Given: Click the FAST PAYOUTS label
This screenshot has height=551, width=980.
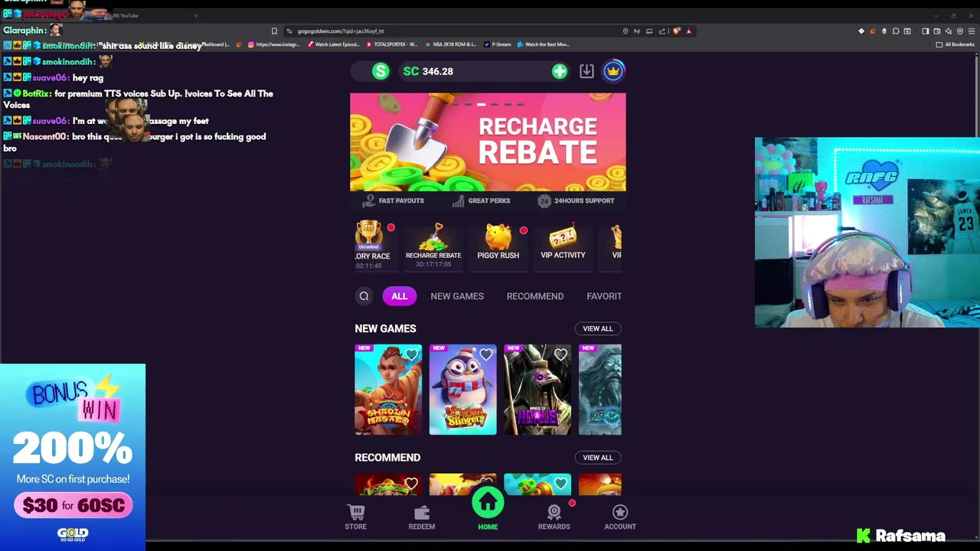Looking at the screenshot, I should click(x=401, y=201).
